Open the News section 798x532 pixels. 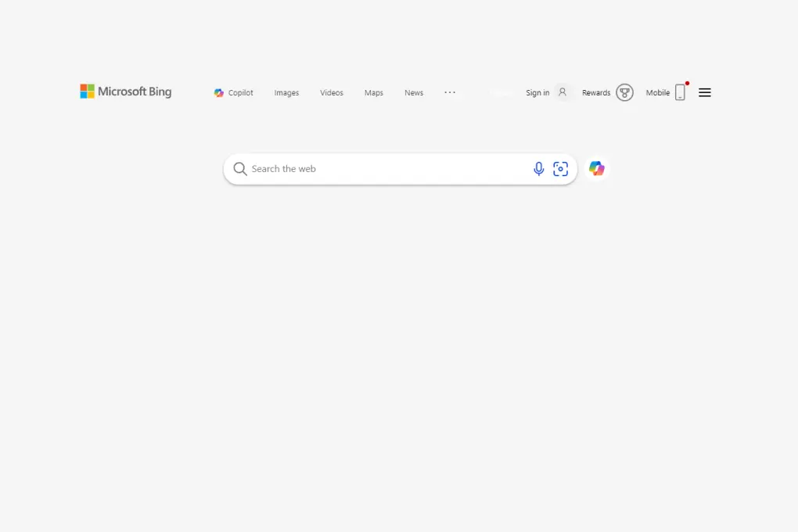[414, 92]
